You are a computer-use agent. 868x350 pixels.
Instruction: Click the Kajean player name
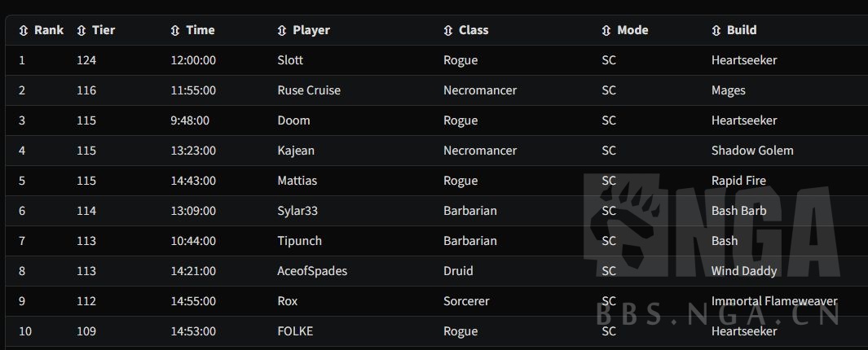click(x=296, y=151)
